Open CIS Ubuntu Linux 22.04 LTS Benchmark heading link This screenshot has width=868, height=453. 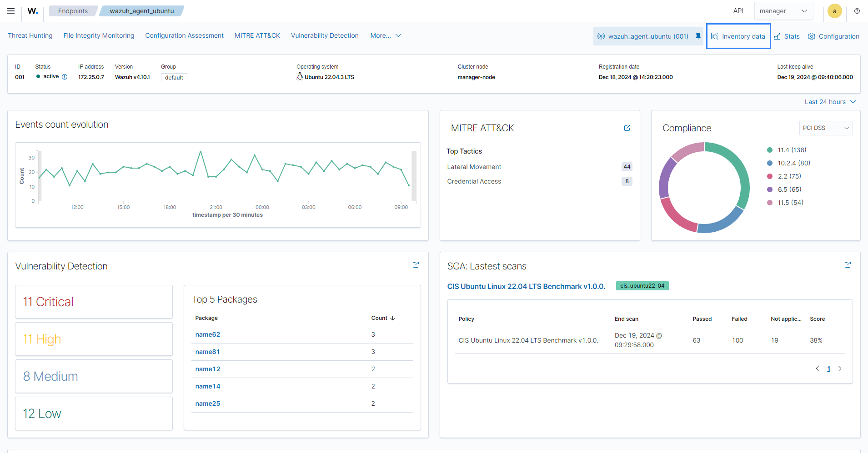tap(526, 286)
